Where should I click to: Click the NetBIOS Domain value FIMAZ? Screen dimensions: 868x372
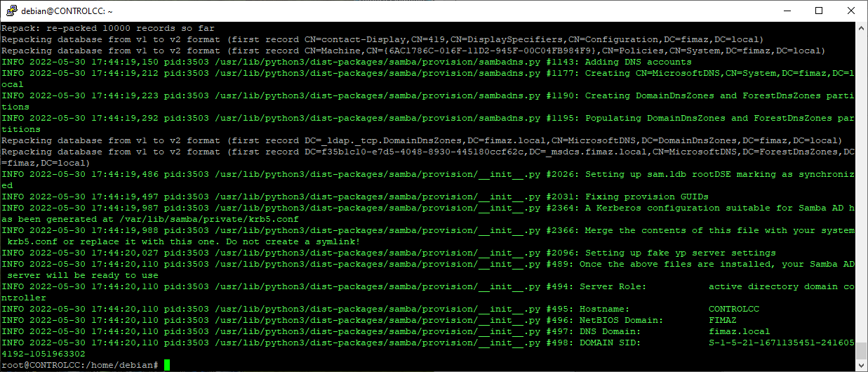tap(723, 320)
